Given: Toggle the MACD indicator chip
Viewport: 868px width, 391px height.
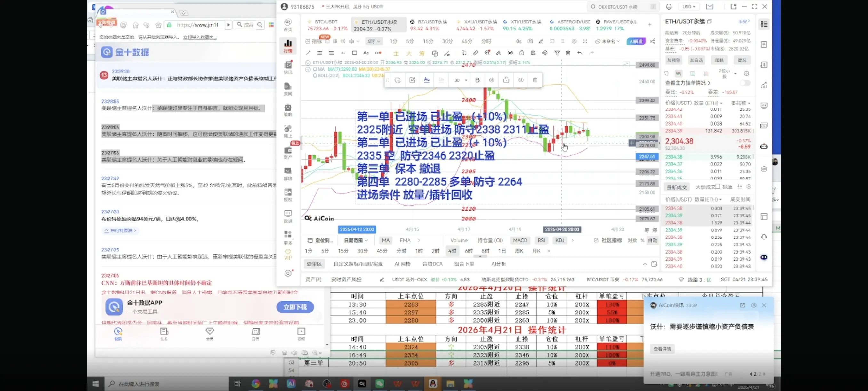Looking at the screenshot, I should [x=520, y=240].
